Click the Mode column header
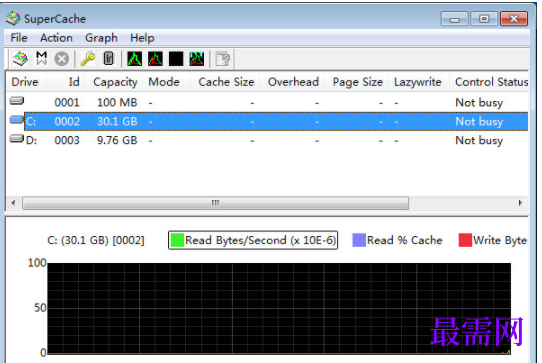The width and height of the screenshot is (542, 363). click(x=166, y=82)
